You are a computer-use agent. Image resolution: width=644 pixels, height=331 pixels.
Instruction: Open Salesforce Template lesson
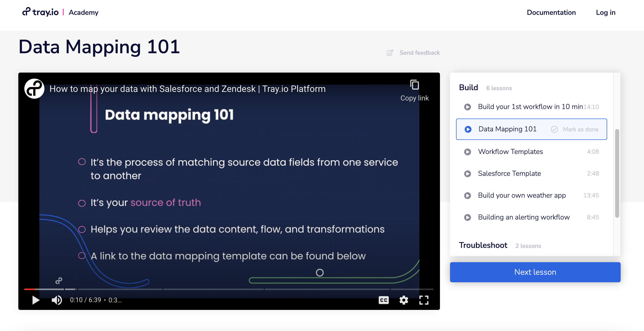509,174
